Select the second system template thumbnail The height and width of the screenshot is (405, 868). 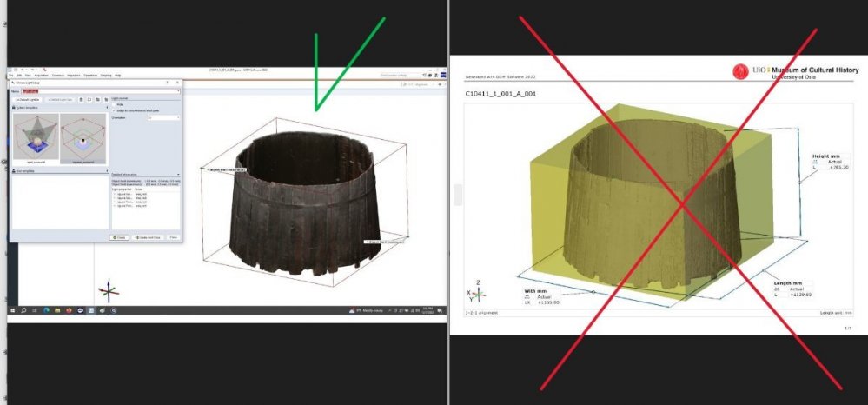click(83, 138)
